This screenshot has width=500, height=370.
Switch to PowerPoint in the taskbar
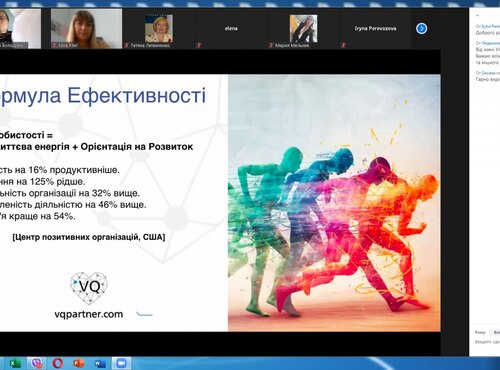tap(79, 363)
